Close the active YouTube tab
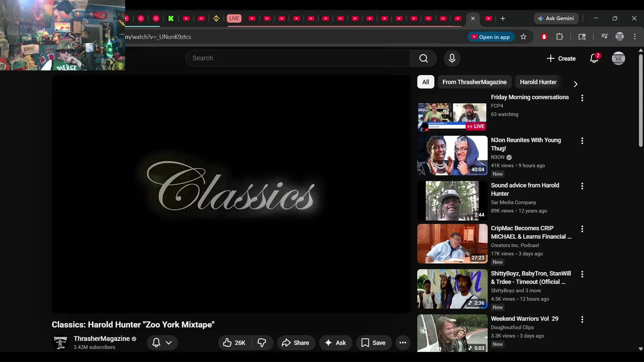Image resolution: width=644 pixels, height=362 pixels. click(x=472, y=19)
